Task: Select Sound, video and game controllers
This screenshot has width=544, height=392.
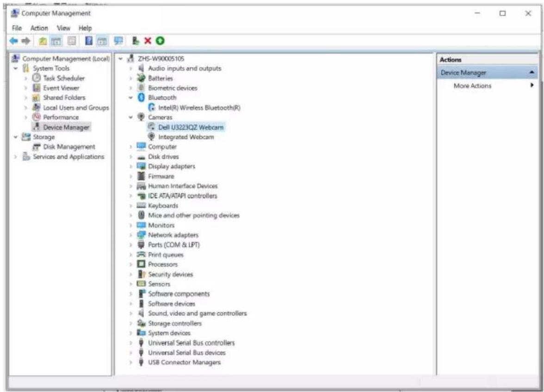Action: [x=198, y=313]
